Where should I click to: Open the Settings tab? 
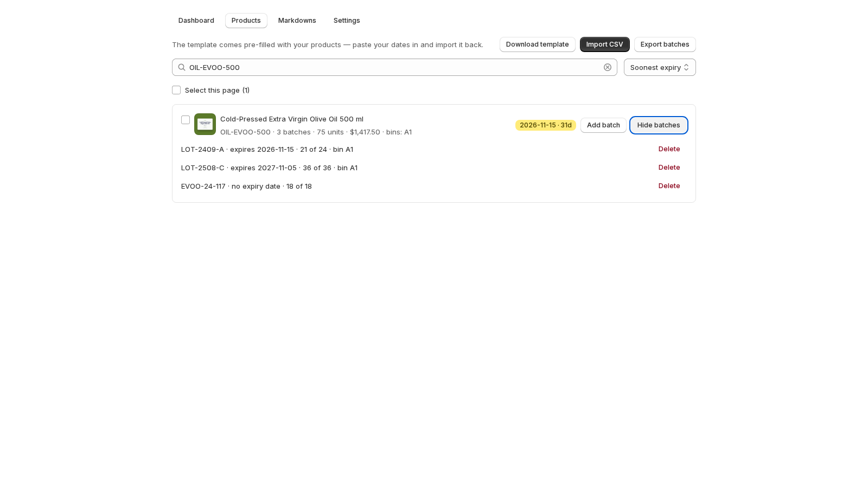(x=347, y=21)
